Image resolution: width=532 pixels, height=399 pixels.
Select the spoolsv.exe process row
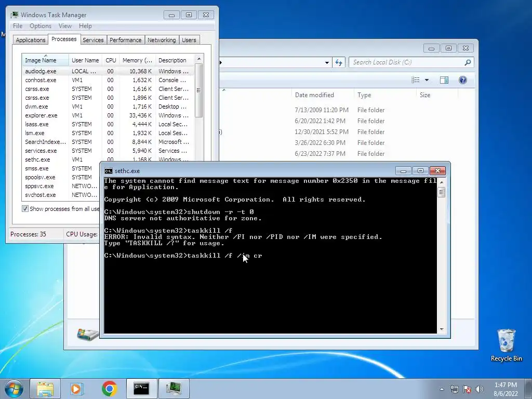pos(61,177)
